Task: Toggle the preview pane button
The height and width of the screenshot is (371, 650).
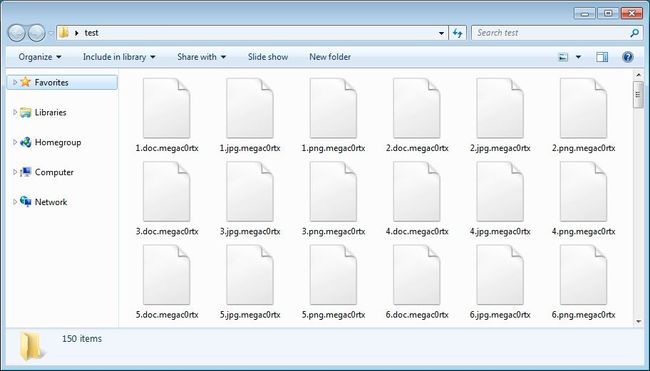Action: [x=602, y=57]
